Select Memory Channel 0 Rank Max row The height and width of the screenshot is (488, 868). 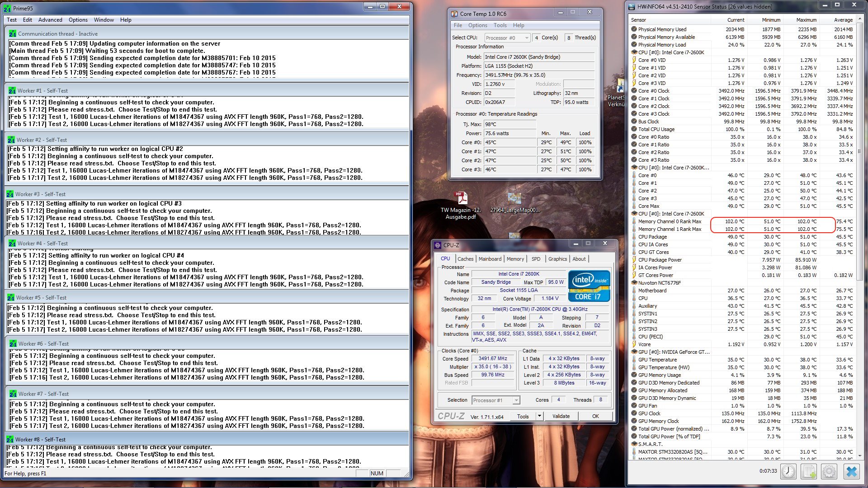[742, 221]
